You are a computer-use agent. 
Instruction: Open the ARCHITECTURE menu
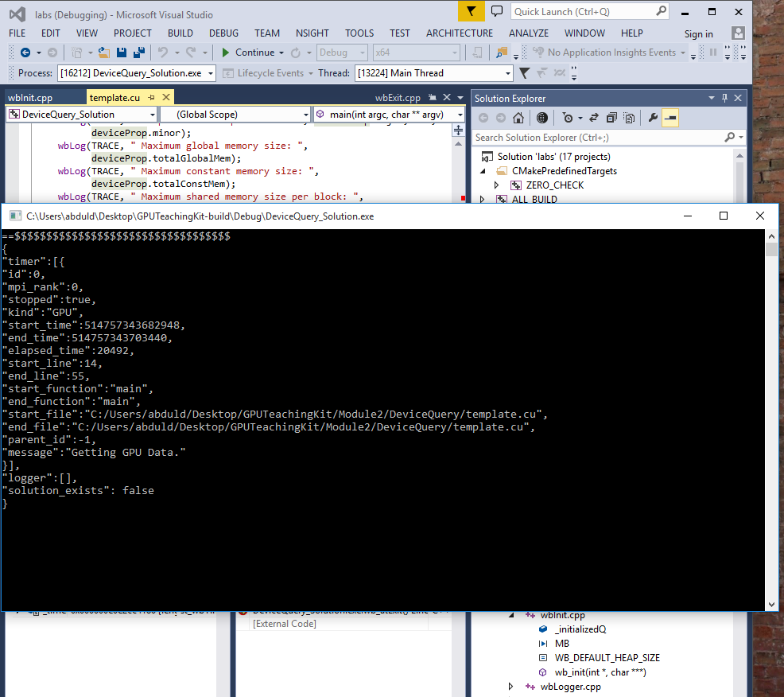pyautogui.click(x=459, y=33)
